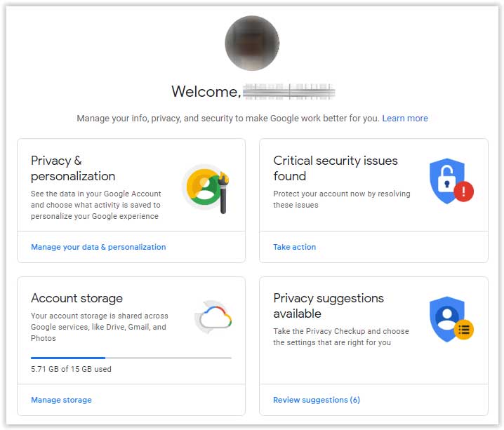Click the Privacy Checkup shield icon

coord(451,319)
